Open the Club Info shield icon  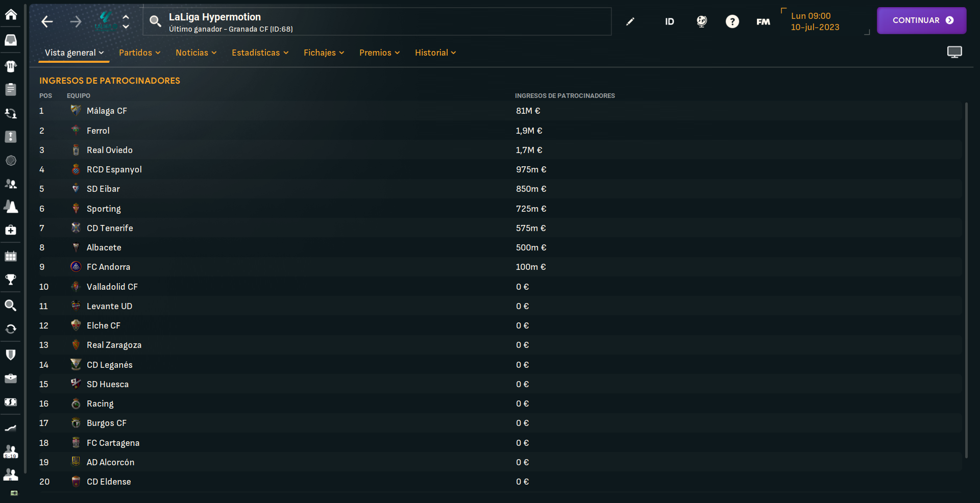[x=11, y=355]
